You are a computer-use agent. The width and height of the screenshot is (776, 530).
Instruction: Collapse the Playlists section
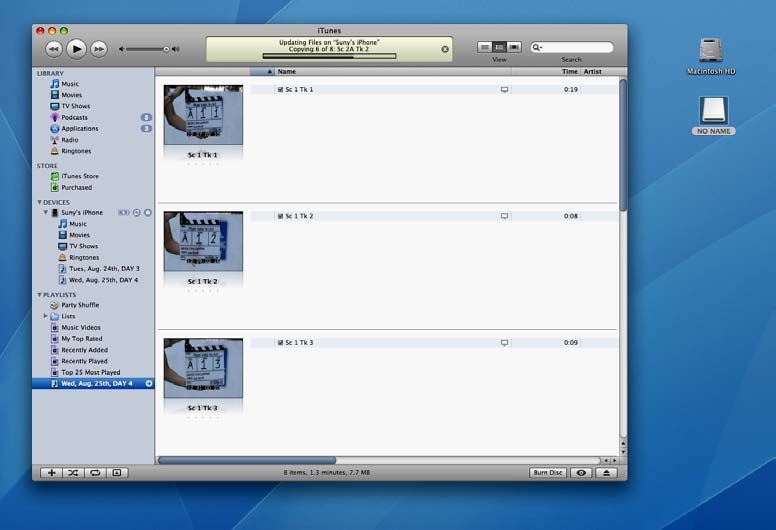coord(39,294)
